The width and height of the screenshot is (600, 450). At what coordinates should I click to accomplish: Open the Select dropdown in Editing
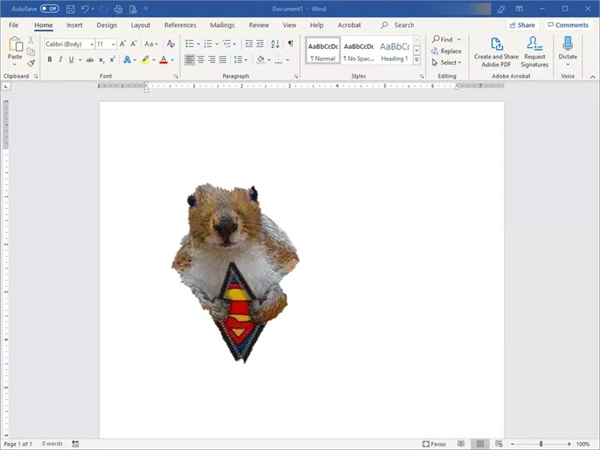coord(446,62)
